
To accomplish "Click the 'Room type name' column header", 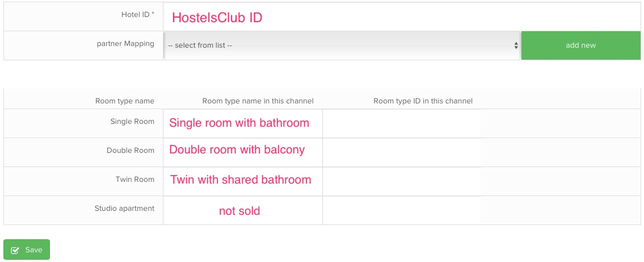I will [x=125, y=101].
